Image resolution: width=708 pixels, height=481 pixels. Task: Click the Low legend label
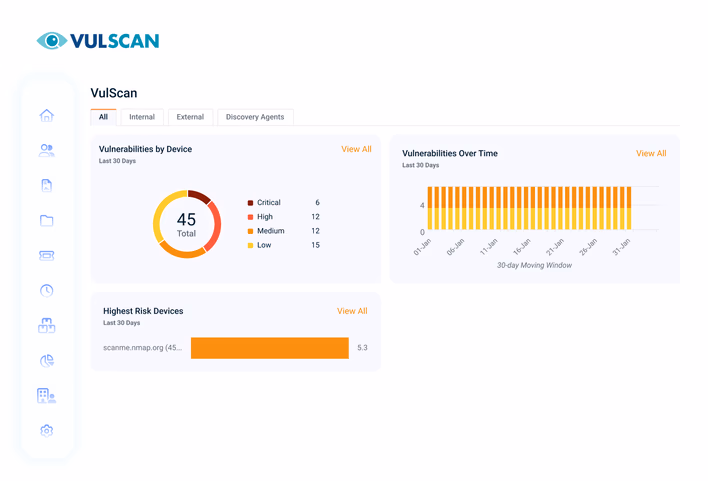264,245
